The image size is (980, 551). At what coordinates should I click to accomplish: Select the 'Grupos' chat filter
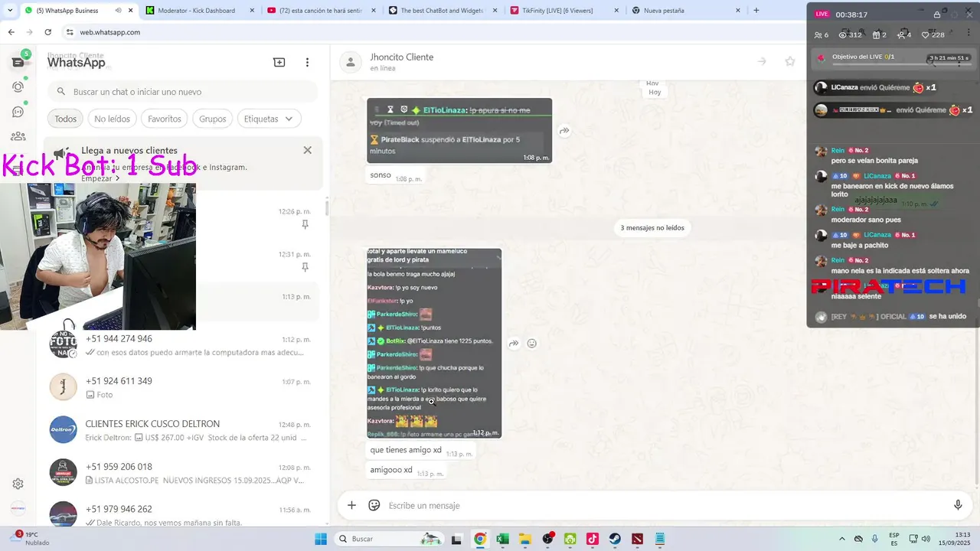tap(213, 119)
